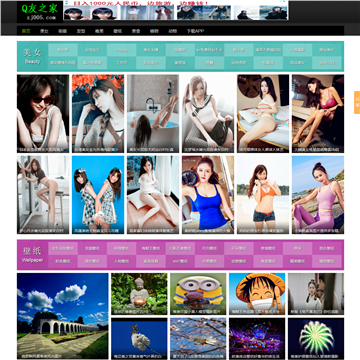
Task: Open the blue sky landscape wallpaper
Action: tap(63, 316)
